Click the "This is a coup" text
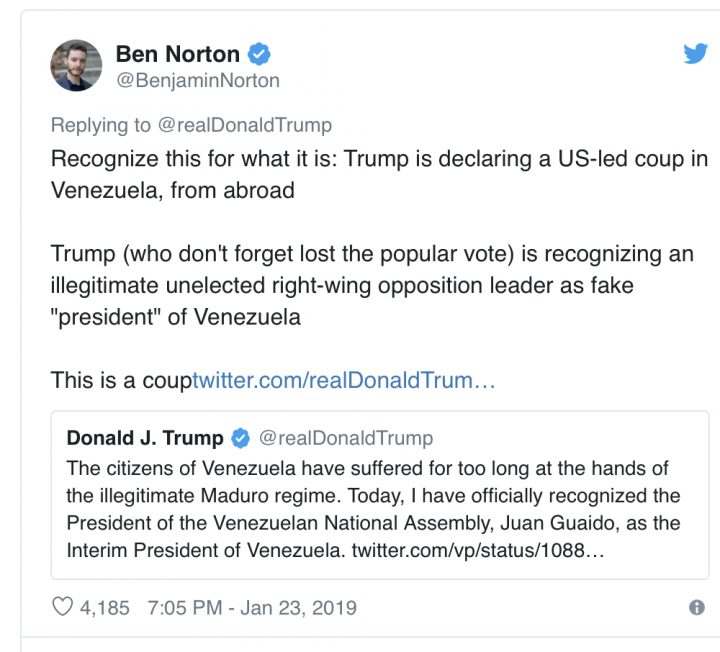The image size is (720, 652). click(120, 381)
